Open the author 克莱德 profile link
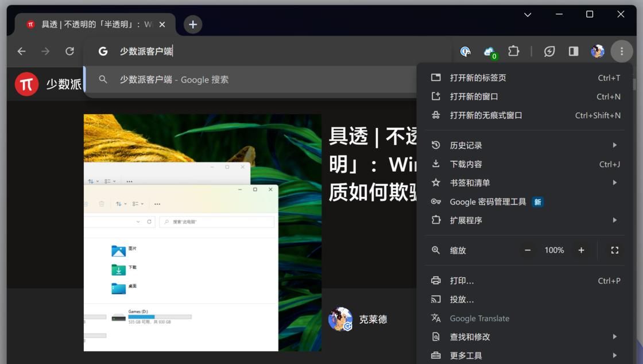Screen dimensions: 643x364 click(373, 319)
